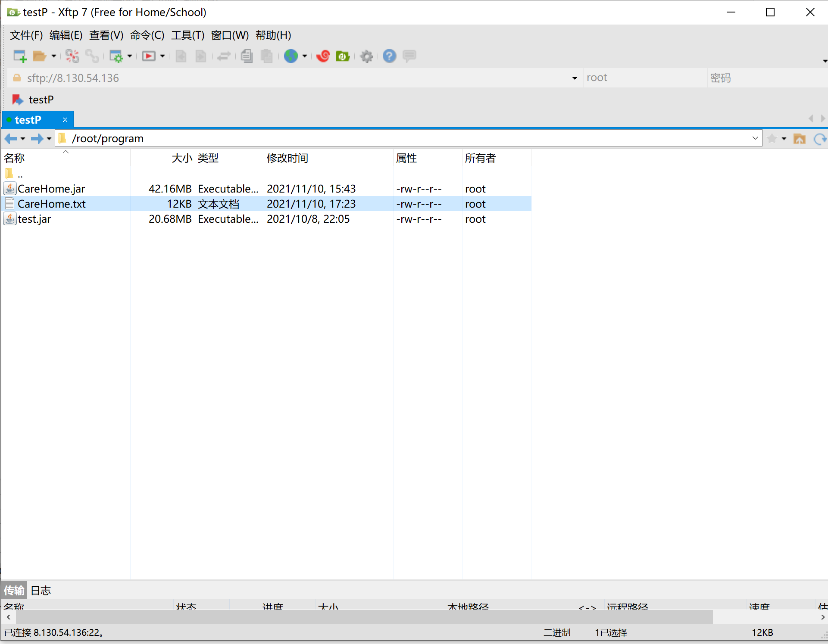Click the globe encoding icon

(291, 56)
